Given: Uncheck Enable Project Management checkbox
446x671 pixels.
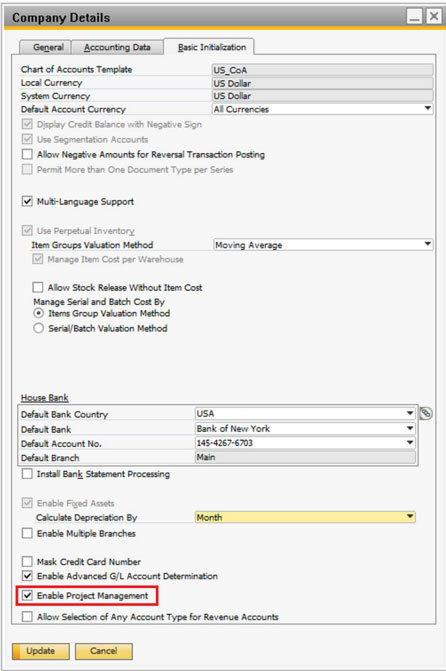Looking at the screenshot, I should (x=27, y=596).
